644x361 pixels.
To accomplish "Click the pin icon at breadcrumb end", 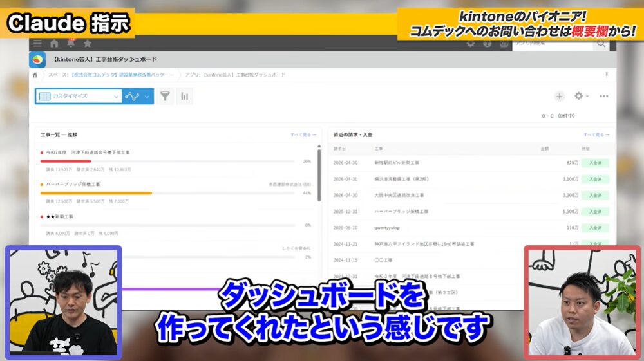I will pyautogui.click(x=607, y=75).
